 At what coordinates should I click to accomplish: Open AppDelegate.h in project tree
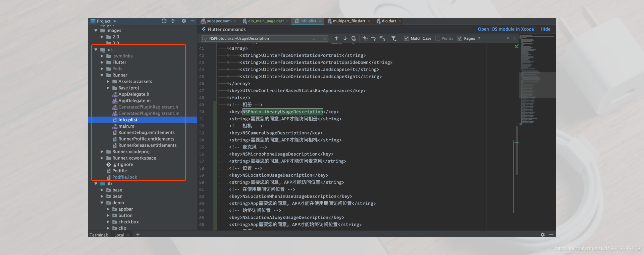point(134,94)
